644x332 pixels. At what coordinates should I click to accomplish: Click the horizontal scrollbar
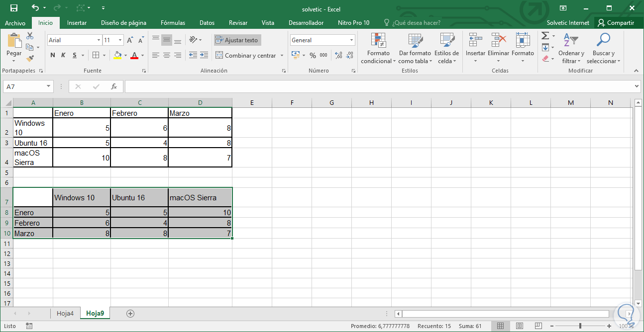506,314
